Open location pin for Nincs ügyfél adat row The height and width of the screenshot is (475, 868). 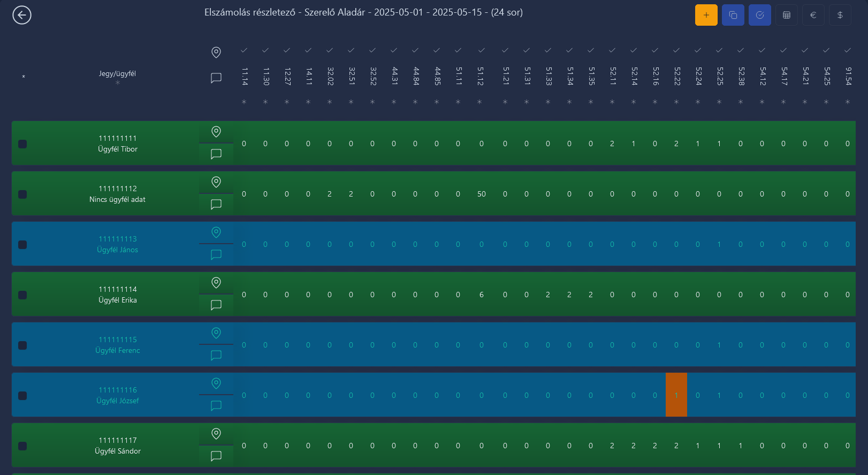(216, 182)
